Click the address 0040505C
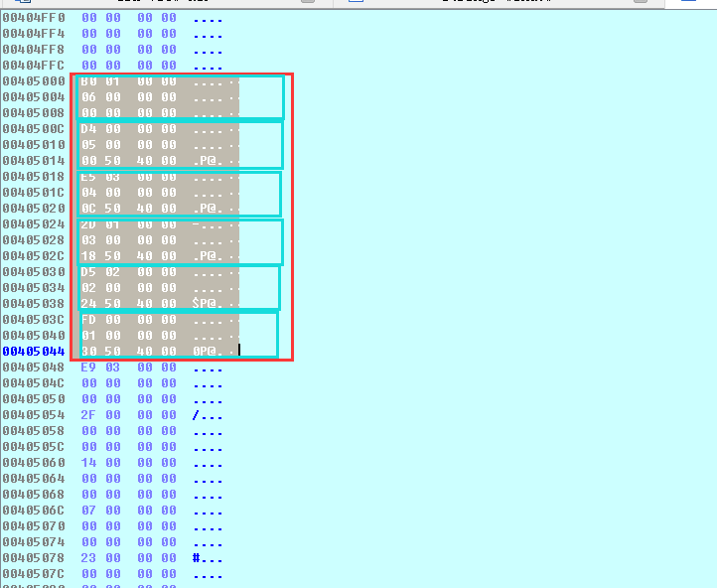The height and width of the screenshot is (588, 717). (34, 447)
